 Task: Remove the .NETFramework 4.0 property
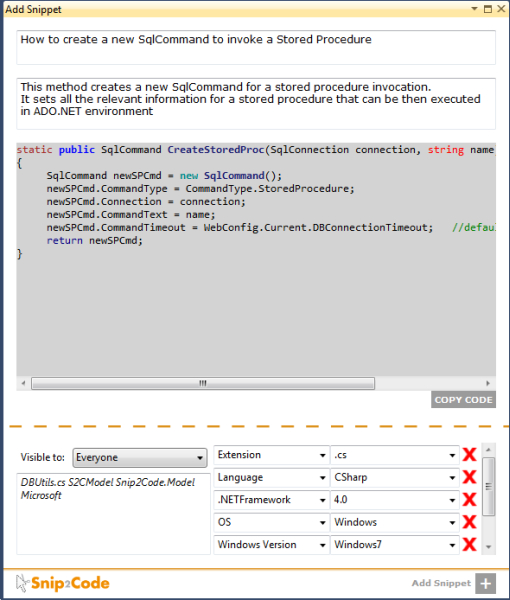[469, 499]
